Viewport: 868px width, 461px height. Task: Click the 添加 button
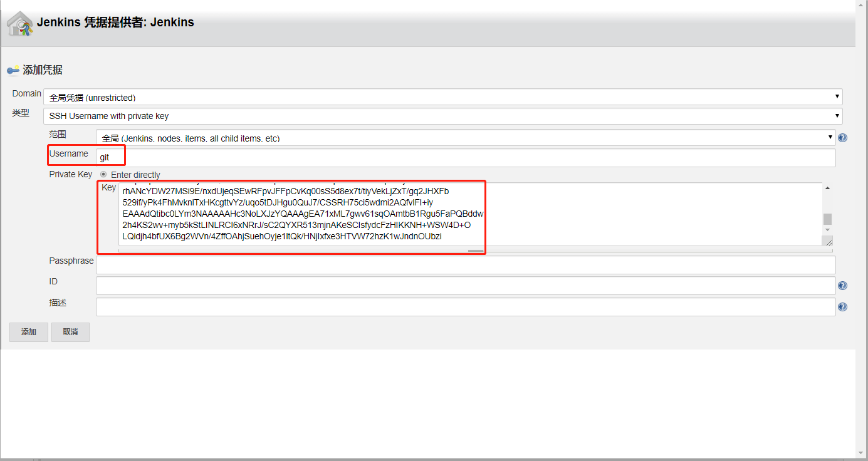click(x=29, y=332)
